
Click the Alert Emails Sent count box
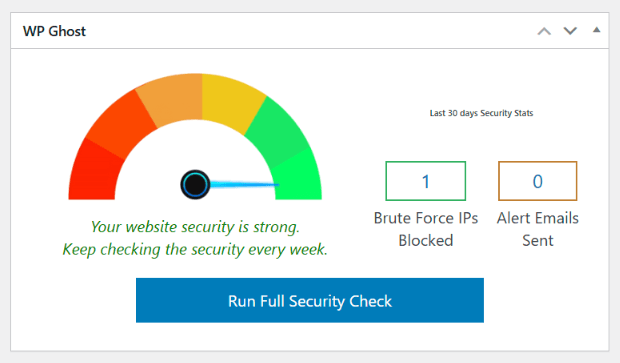coord(537,181)
